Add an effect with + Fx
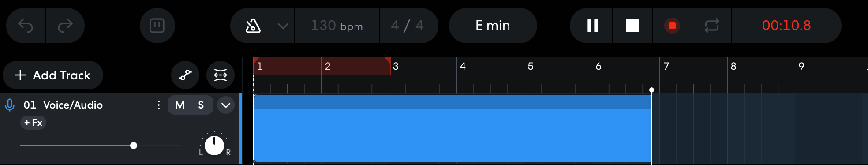868x165 pixels. [x=34, y=123]
